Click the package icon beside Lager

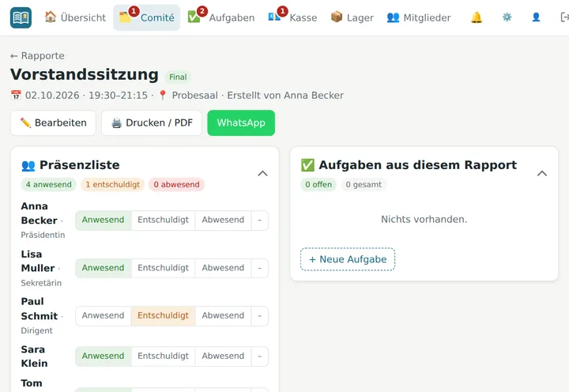click(x=337, y=17)
